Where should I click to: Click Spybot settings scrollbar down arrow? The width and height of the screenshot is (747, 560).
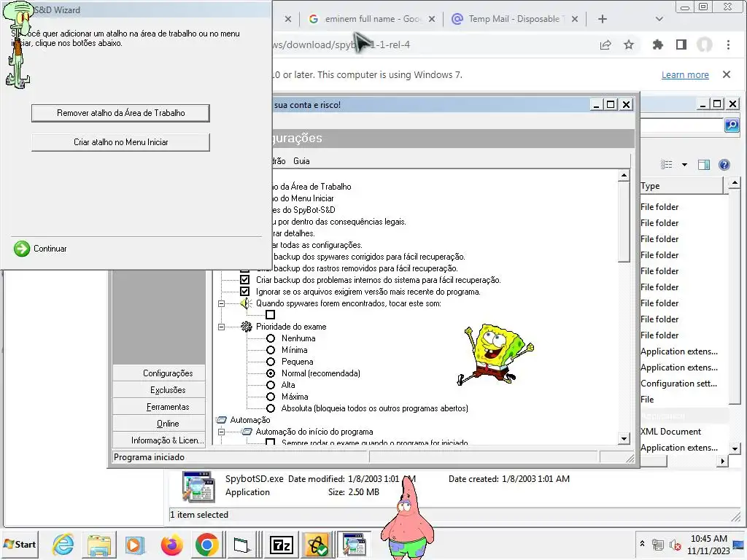[624, 438]
